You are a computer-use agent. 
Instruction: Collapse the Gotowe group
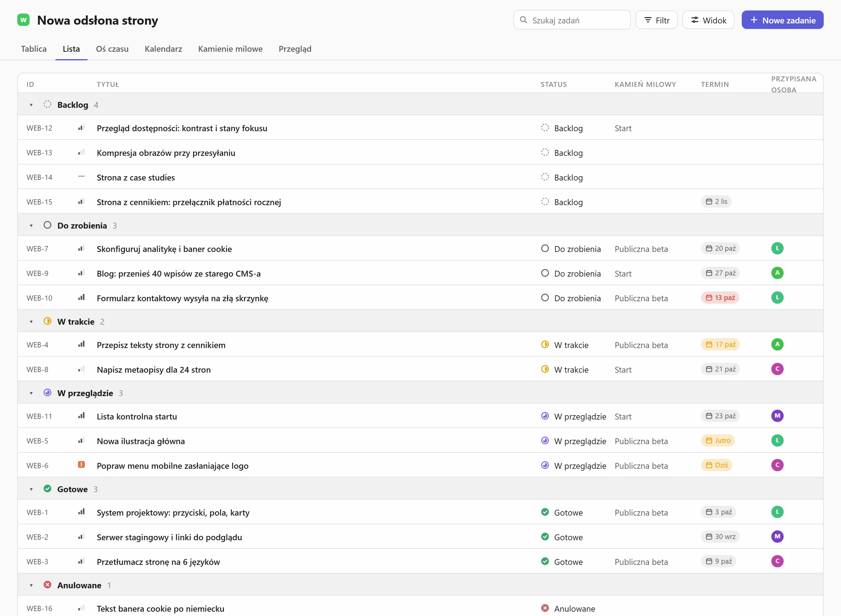[x=31, y=489]
